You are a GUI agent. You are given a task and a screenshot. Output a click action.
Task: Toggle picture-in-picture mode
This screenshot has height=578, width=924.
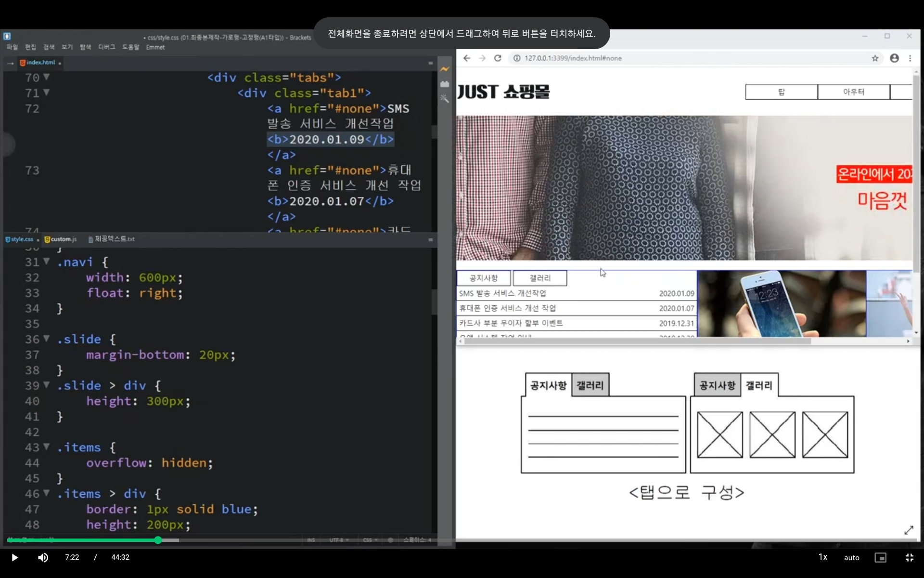click(880, 557)
